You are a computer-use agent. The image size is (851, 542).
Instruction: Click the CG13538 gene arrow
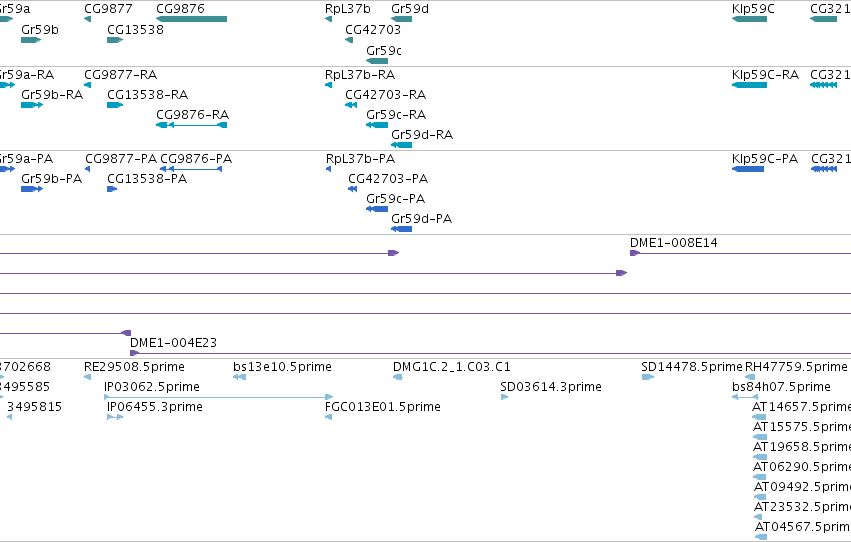(x=115, y=40)
